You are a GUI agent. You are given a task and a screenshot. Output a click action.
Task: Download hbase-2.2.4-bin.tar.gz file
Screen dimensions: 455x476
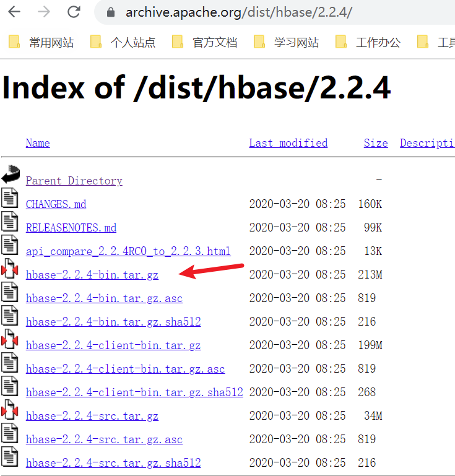[x=92, y=275]
